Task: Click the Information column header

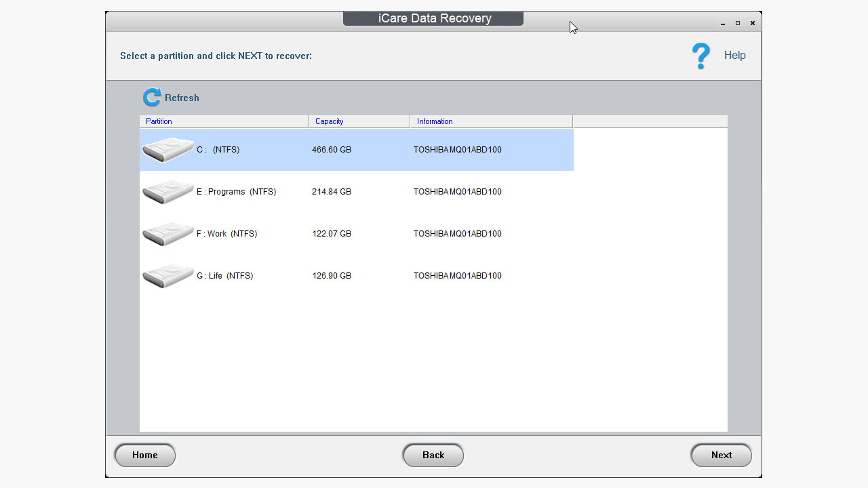Action: 492,121
